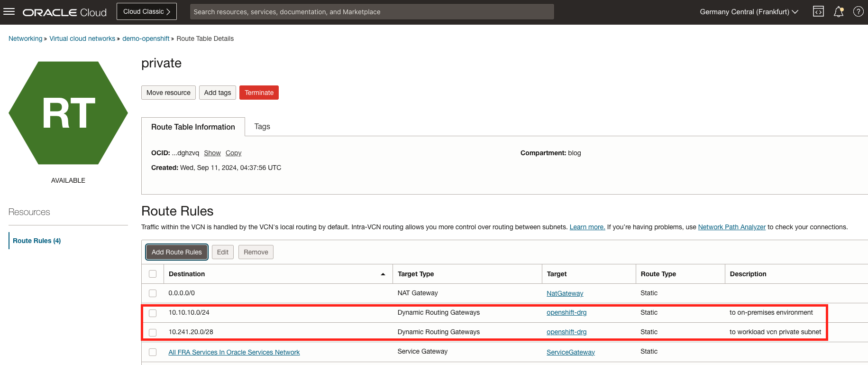868x365 pixels.
Task: Click the Remove route rules button
Action: [256, 252]
